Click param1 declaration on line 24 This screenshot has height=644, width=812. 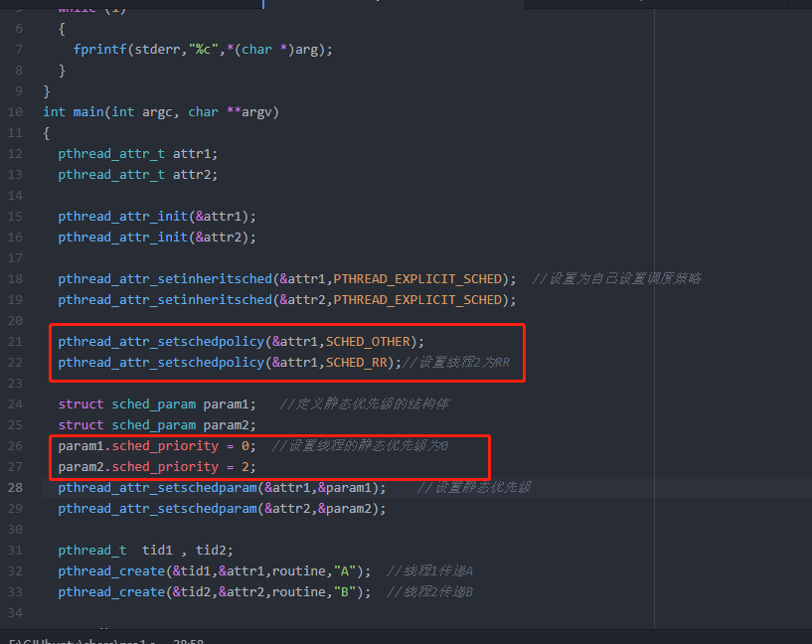226,404
